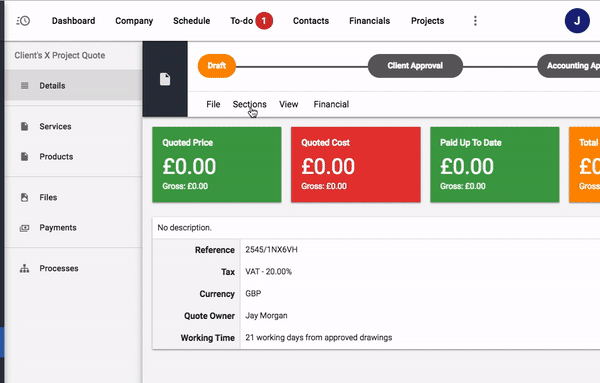Open Contacts in the top bar

point(311,21)
